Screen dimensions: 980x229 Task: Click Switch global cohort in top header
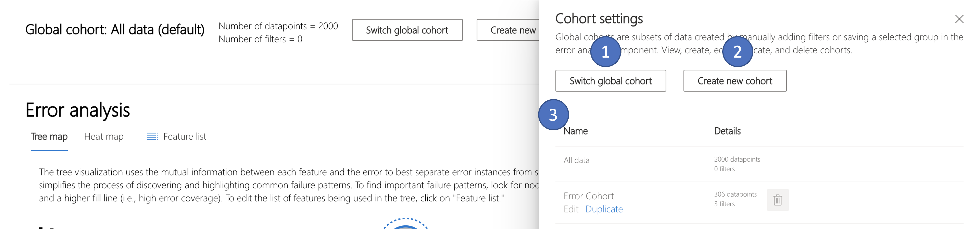pyautogui.click(x=407, y=30)
